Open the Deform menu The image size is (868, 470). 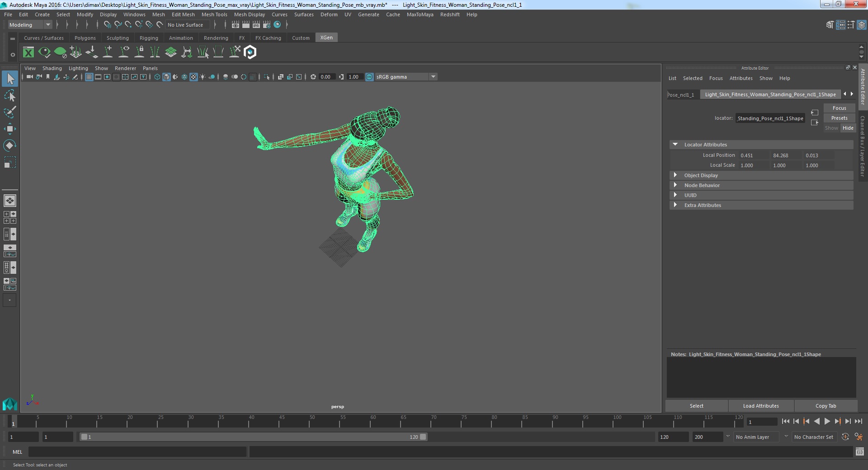point(329,14)
